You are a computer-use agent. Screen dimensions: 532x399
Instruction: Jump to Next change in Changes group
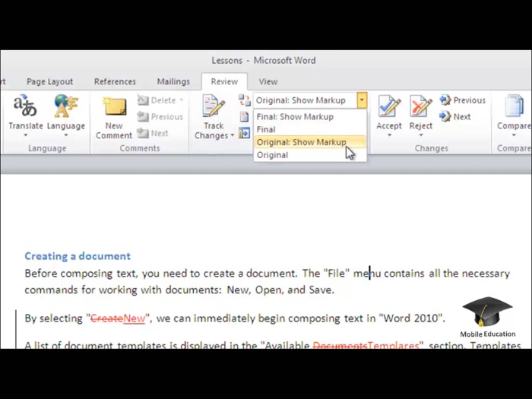(455, 117)
